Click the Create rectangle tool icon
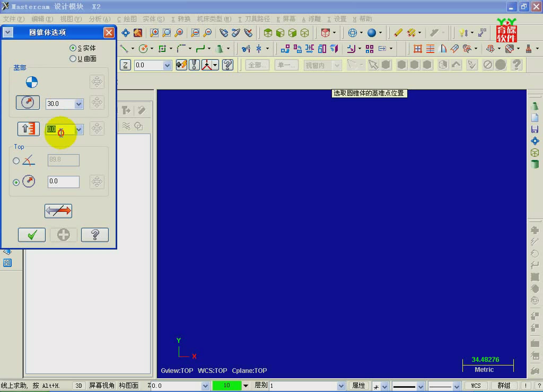Image resolution: width=543 pixels, height=392 pixels. (162, 49)
